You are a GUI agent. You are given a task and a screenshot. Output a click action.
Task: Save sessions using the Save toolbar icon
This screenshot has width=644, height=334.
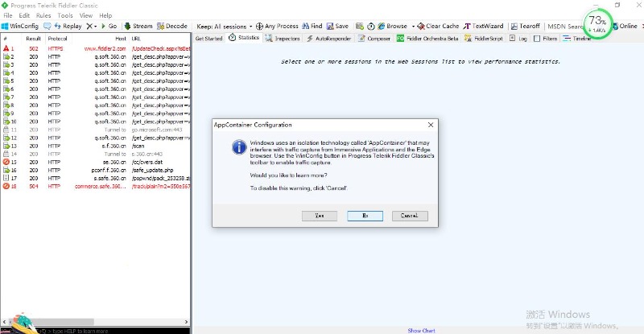tap(337, 26)
